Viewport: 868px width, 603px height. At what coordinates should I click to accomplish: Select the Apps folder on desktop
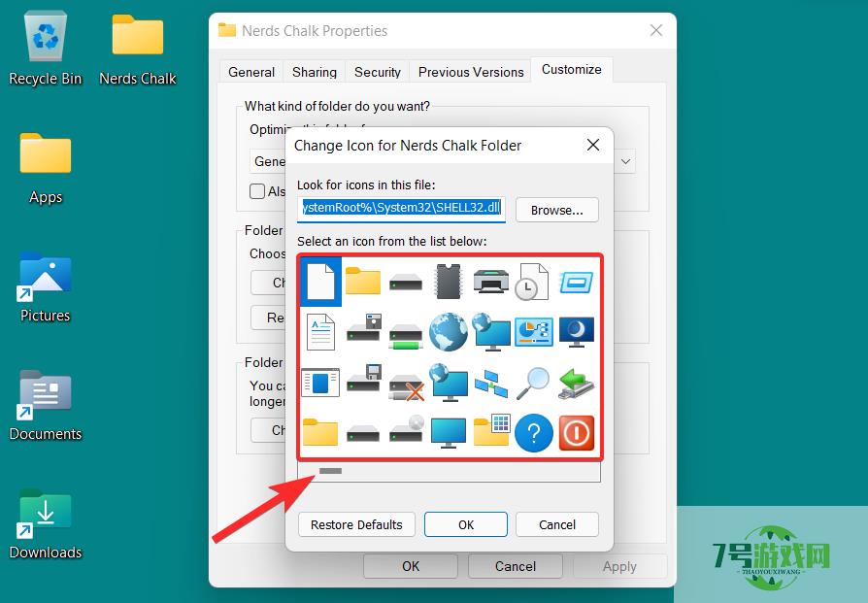click(46, 169)
